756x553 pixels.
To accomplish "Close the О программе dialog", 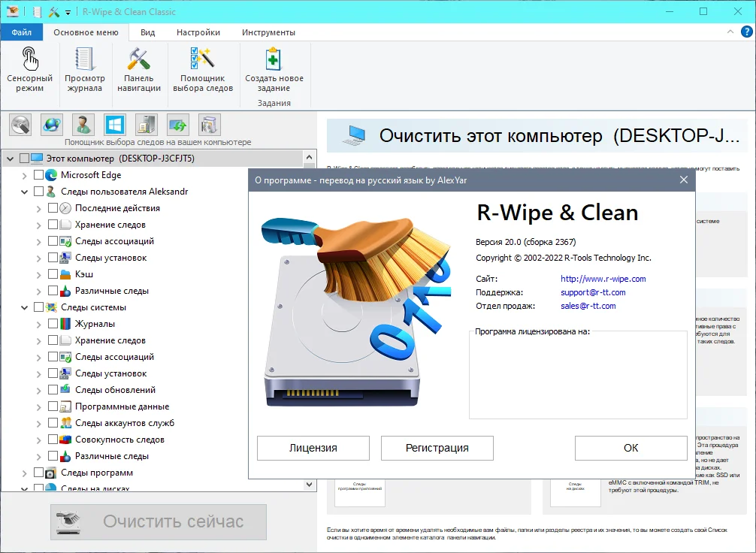I will pyautogui.click(x=684, y=180).
